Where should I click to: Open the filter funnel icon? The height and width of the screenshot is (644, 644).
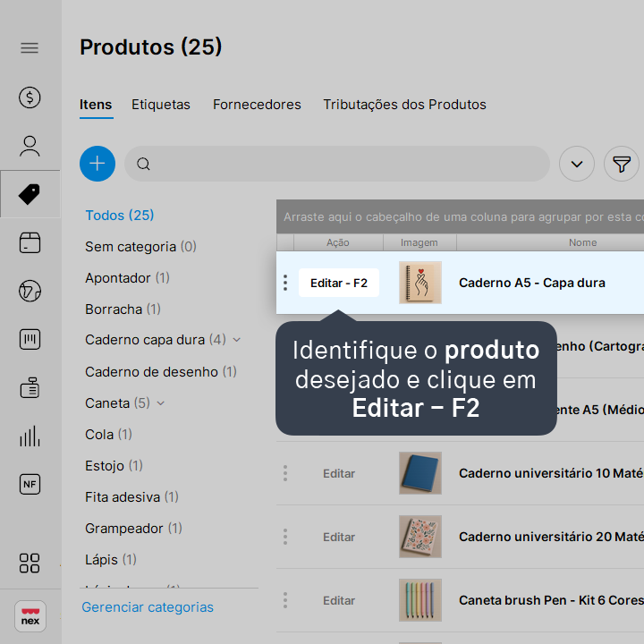pyautogui.click(x=622, y=164)
